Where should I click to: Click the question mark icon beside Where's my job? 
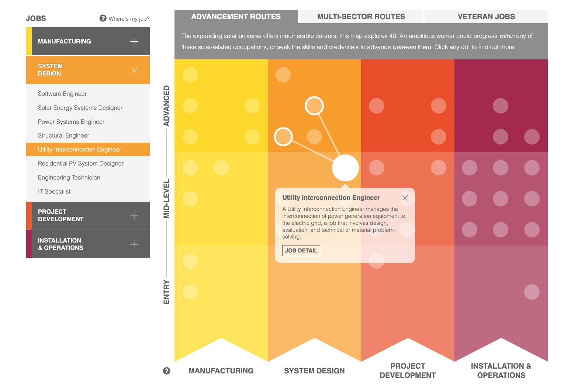(102, 18)
